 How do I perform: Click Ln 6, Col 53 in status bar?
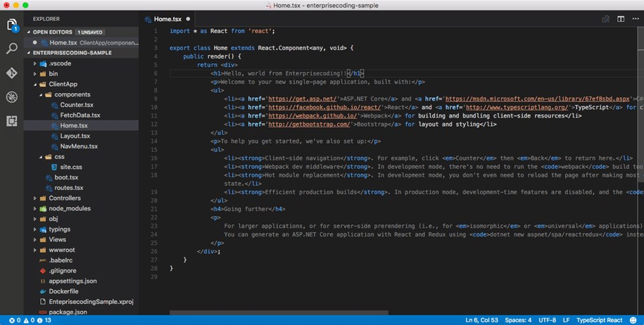[481, 320]
